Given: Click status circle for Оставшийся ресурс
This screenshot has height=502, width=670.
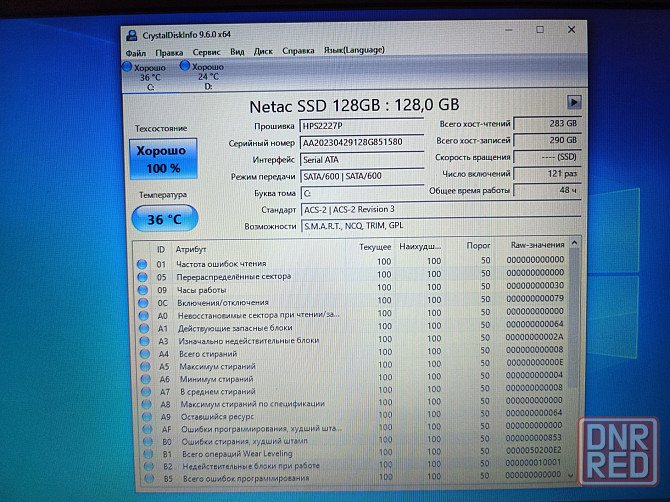Looking at the screenshot, I should coord(147,417).
